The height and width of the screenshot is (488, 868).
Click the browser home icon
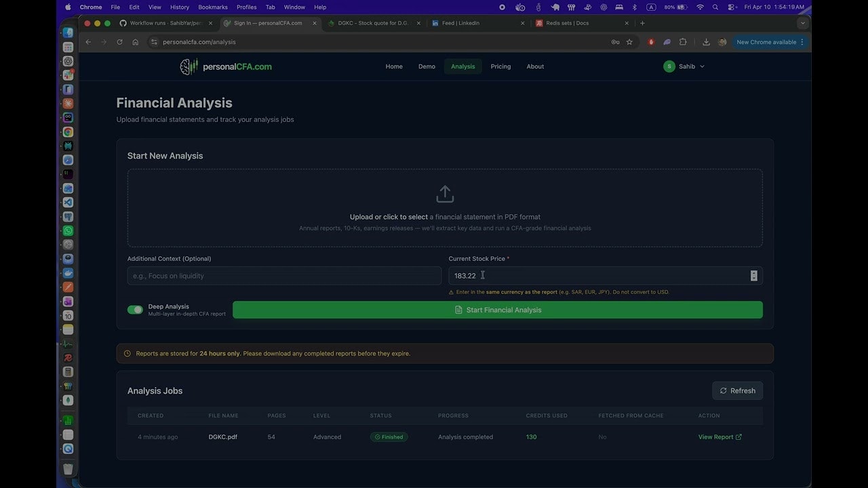coord(136,42)
